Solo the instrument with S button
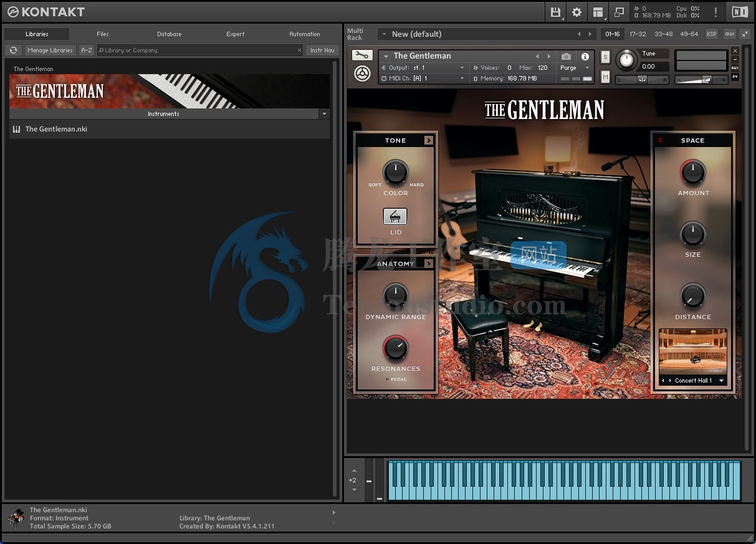 coord(605,57)
